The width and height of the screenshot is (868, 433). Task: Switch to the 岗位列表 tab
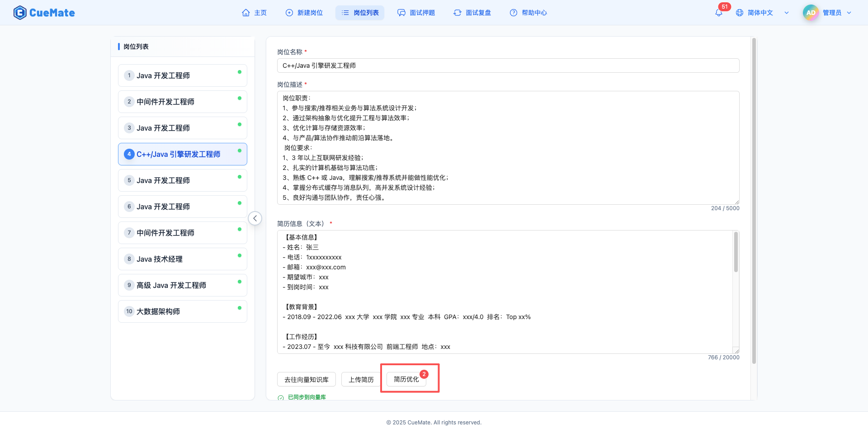pos(360,13)
